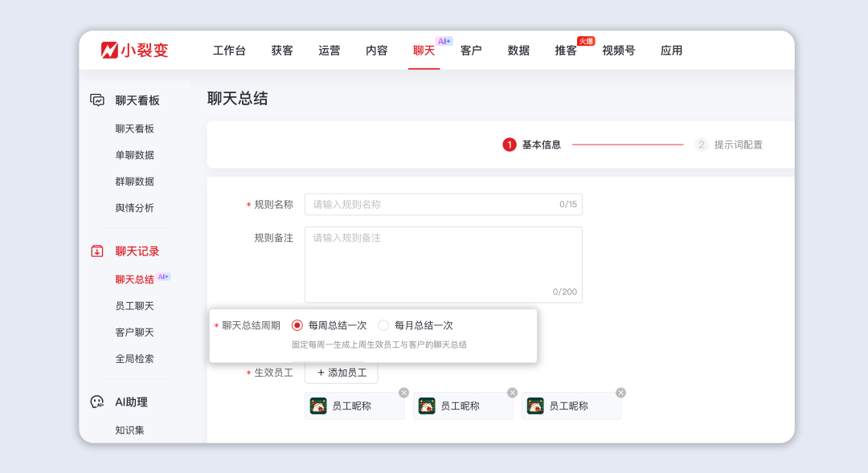点击第一个员工昵称头像
Image resolution: width=868 pixels, height=473 pixels.
pyautogui.click(x=318, y=406)
